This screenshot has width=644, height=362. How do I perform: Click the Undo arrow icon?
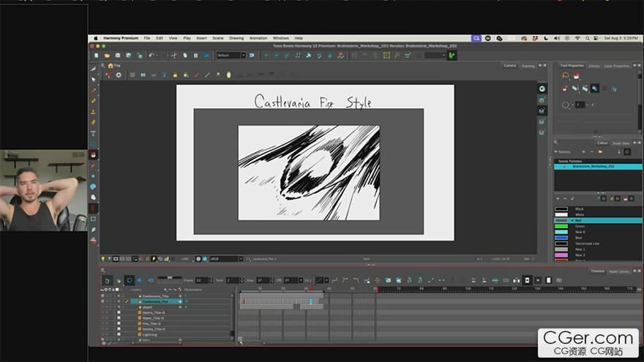[x=151, y=56]
